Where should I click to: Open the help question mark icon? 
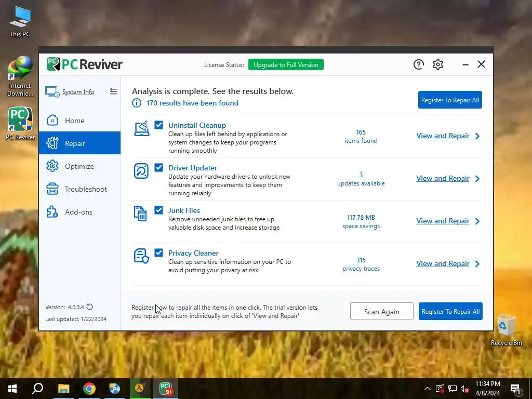pyautogui.click(x=419, y=64)
